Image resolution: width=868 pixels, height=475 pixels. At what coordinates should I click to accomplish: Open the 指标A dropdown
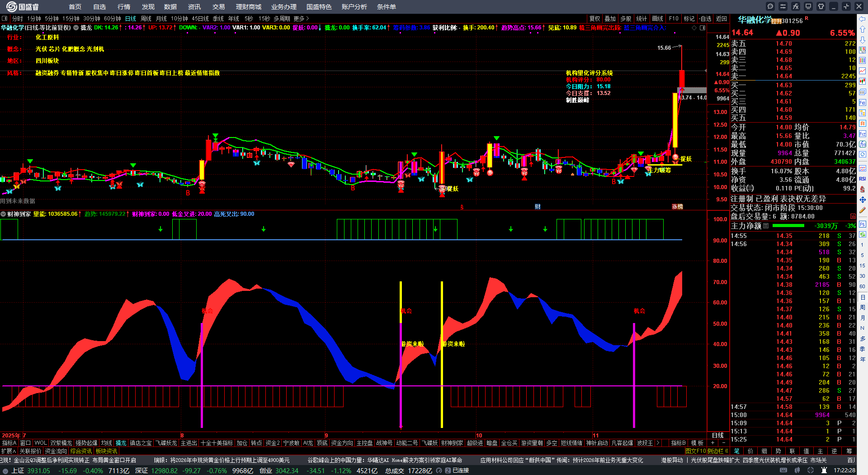pyautogui.click(x=9, y=443)
